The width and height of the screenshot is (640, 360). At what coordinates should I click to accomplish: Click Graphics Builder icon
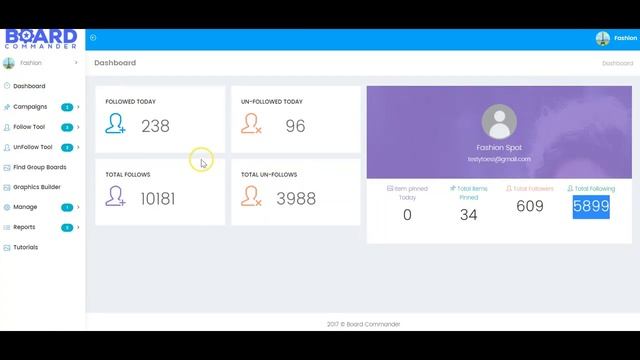pos(7,187)
